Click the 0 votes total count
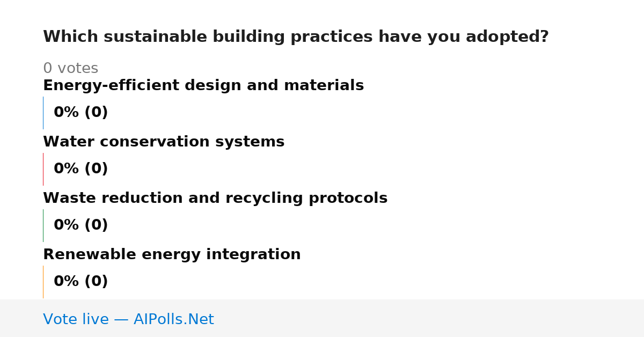This screenshot has height=337, width=644. (x=70, y=69)
